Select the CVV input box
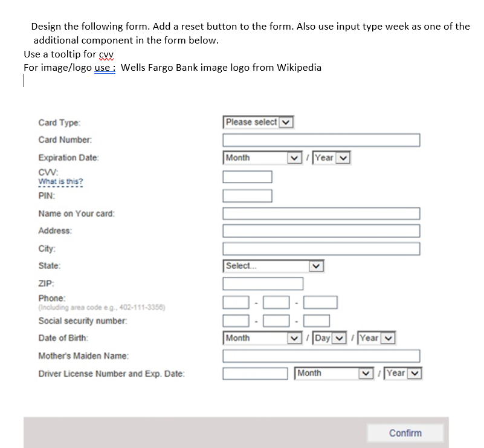The image size is (484, 448). coord(247,177)
